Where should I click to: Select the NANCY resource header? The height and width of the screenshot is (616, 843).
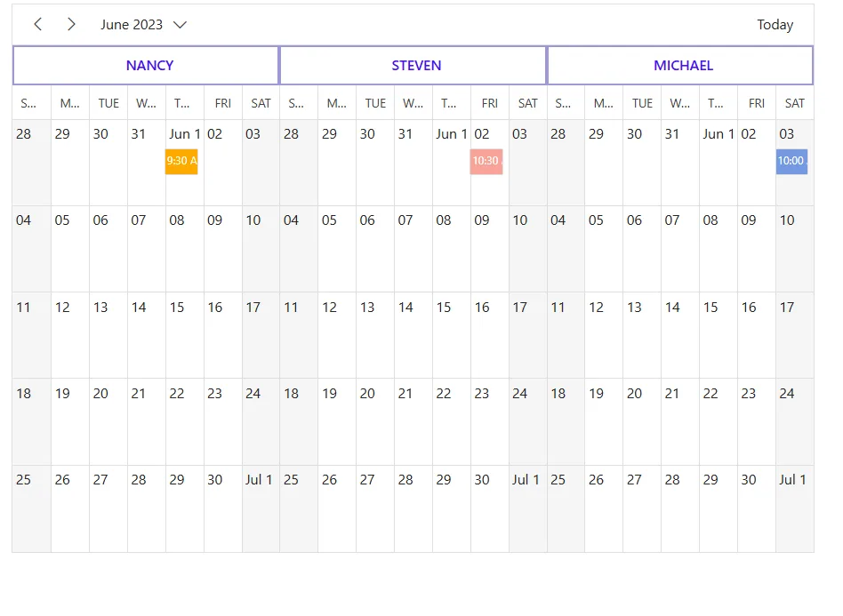point(146,65)
